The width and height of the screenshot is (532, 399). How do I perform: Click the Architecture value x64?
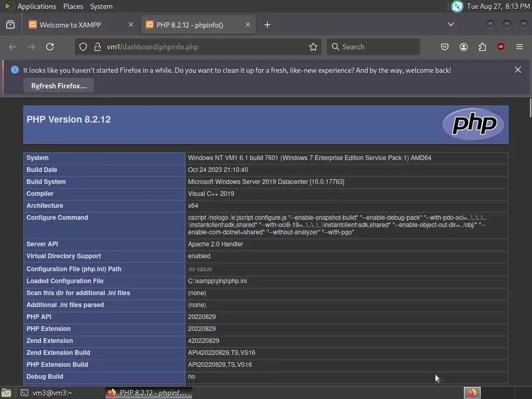point(193,206)
